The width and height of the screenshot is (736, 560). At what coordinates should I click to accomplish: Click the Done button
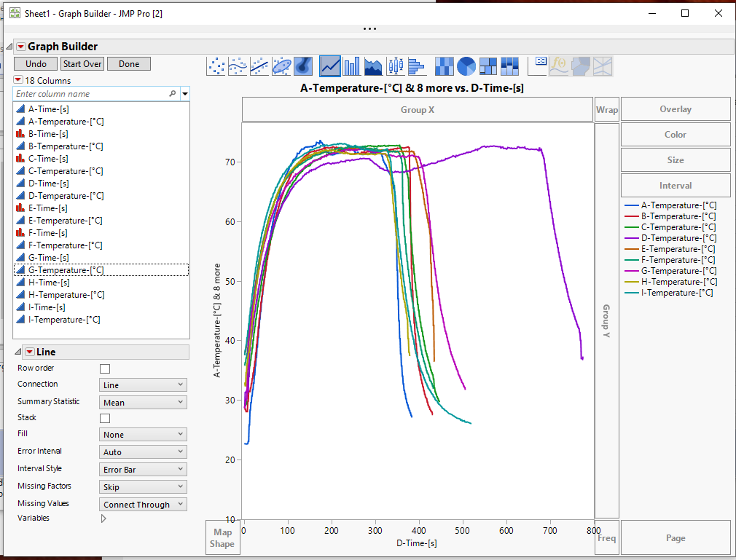point(128,63)
